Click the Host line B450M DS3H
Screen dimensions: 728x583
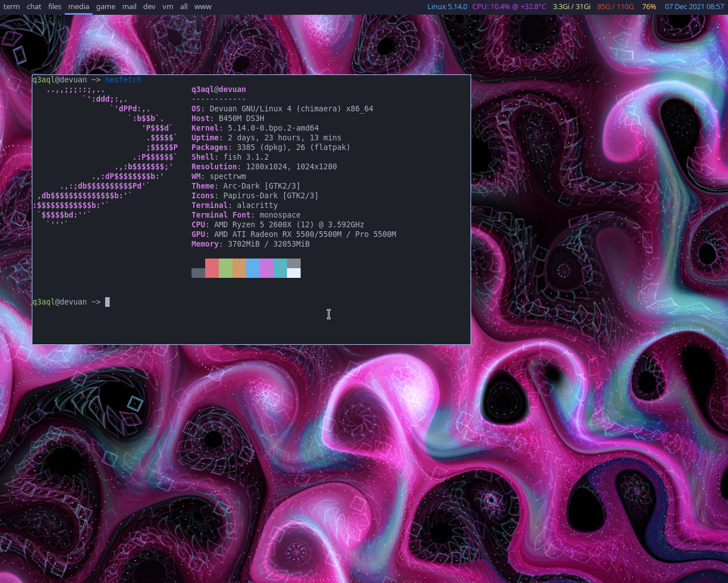click(x=228, y=118)
